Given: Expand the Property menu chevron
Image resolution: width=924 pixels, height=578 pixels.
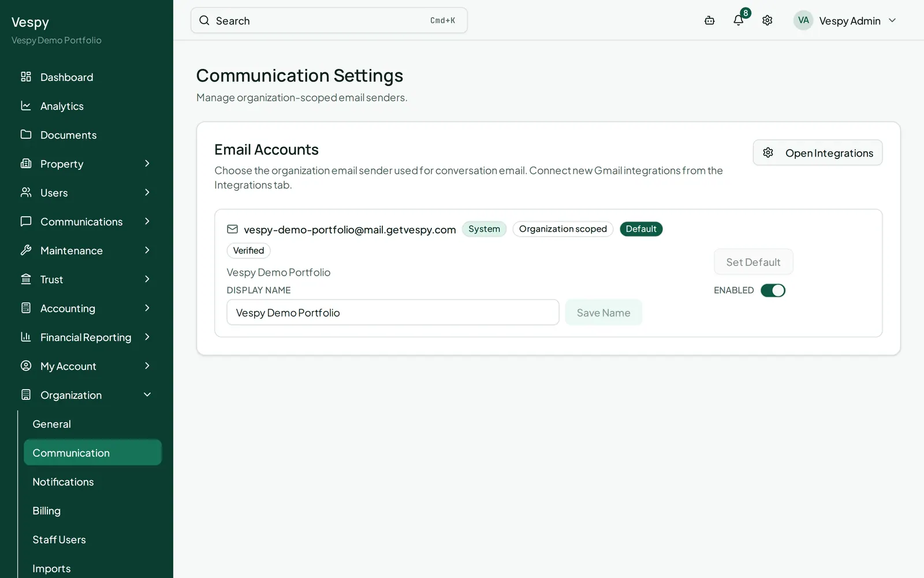Looking at the screenshot, I should (x=147, y=164).
